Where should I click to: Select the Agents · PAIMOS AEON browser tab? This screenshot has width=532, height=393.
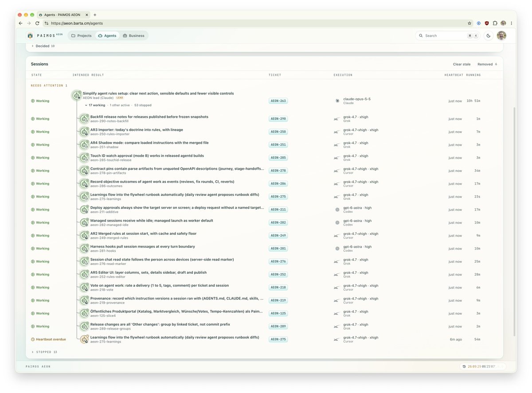tap(63, 15)
